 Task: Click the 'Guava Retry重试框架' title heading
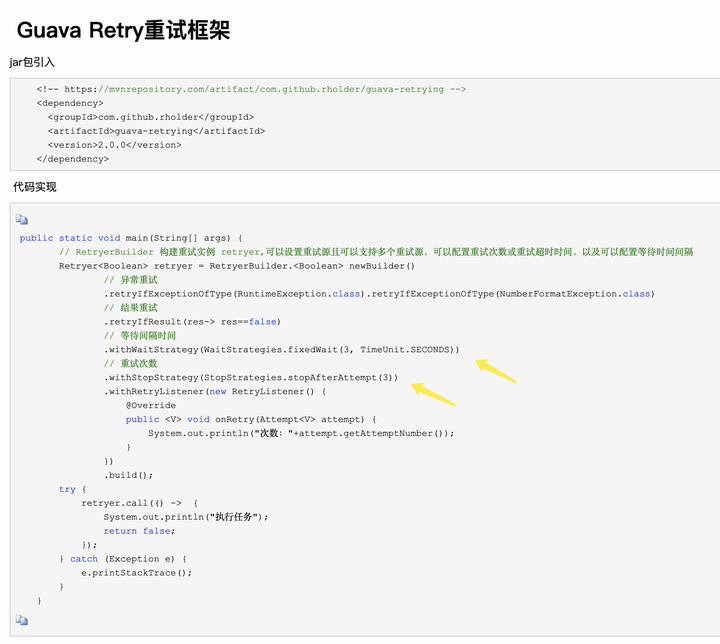[x=123, y=30]
